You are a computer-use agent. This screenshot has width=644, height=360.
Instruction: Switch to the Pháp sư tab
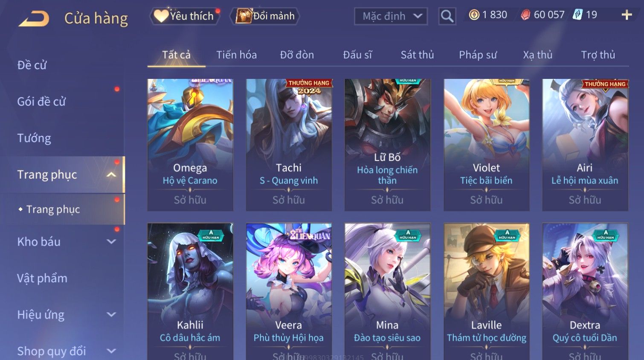point(478,55)
